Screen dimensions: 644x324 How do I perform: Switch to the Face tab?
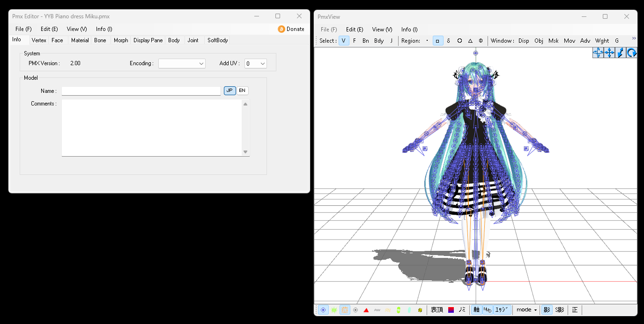click(57, 40)
